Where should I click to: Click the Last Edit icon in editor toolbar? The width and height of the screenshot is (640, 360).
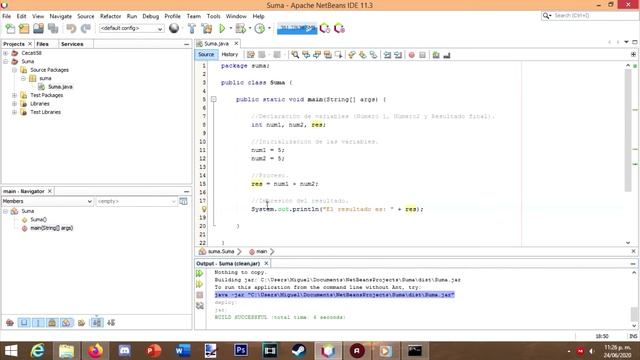251,55
